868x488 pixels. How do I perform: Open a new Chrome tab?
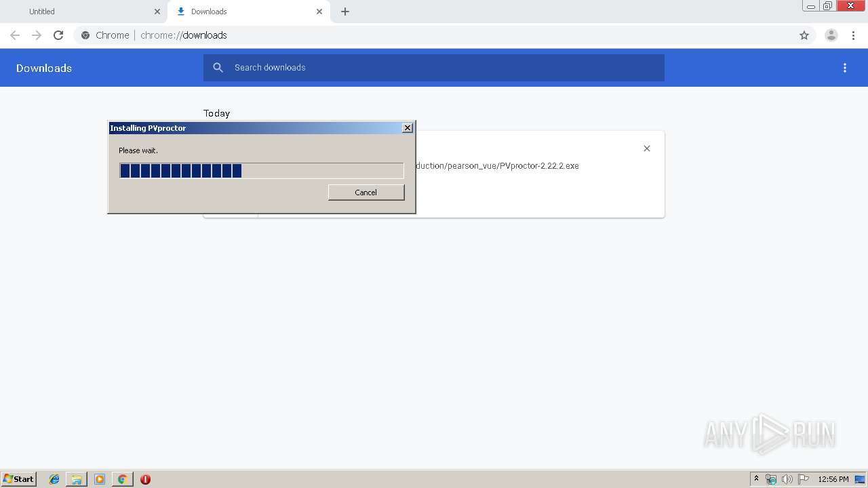click(345, 12)
